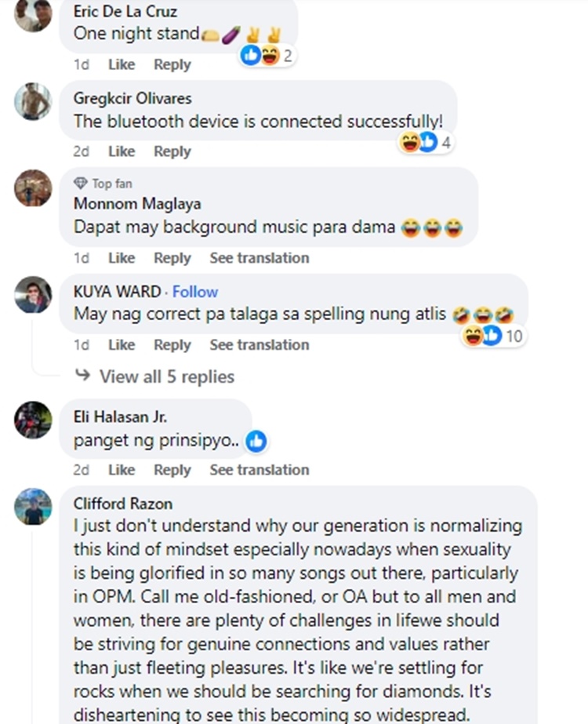See translation of Monnom Maglaya's comment
Image resolution: width=588 pixels, height=724 pixels.
260,258
